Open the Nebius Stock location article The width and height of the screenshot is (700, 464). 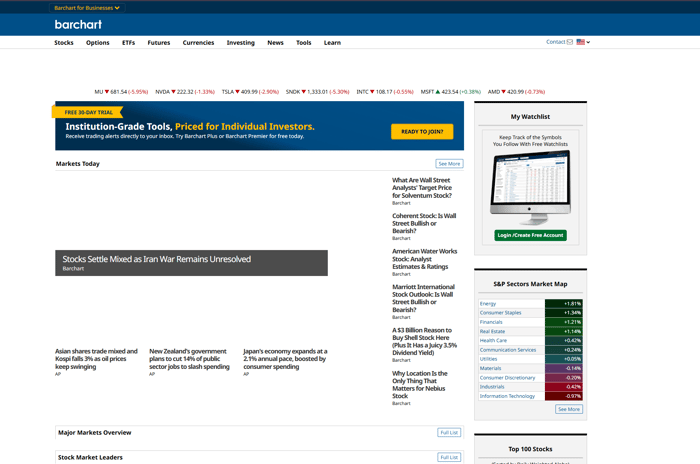point(420,385)
